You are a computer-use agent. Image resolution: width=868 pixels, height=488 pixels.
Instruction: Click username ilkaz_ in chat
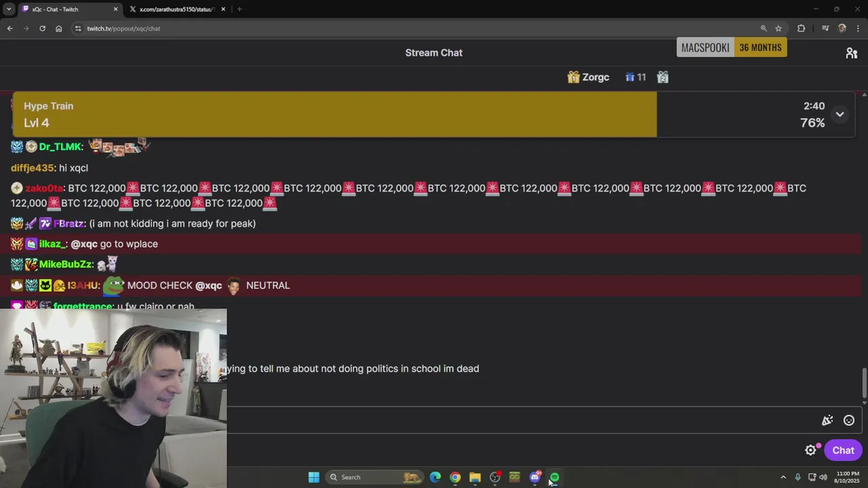pyautogui.click(x=52, y=244)
